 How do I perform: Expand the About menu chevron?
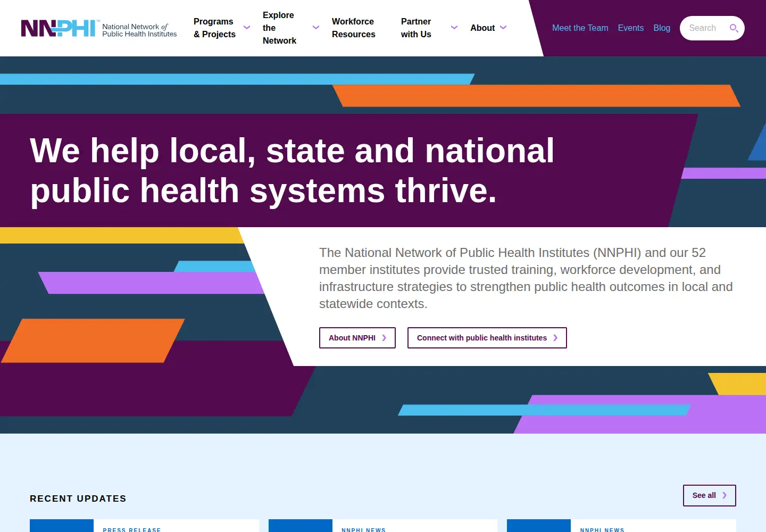coord(503,28)
